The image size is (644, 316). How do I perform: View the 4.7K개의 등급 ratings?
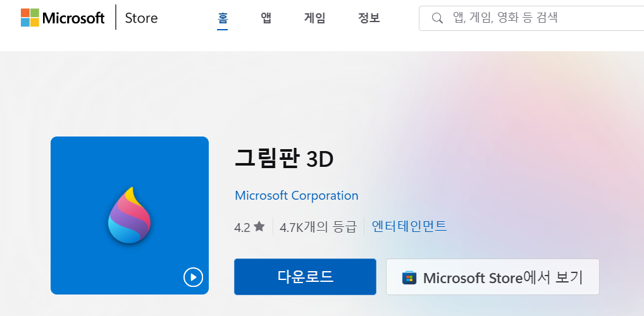(318, 227)
